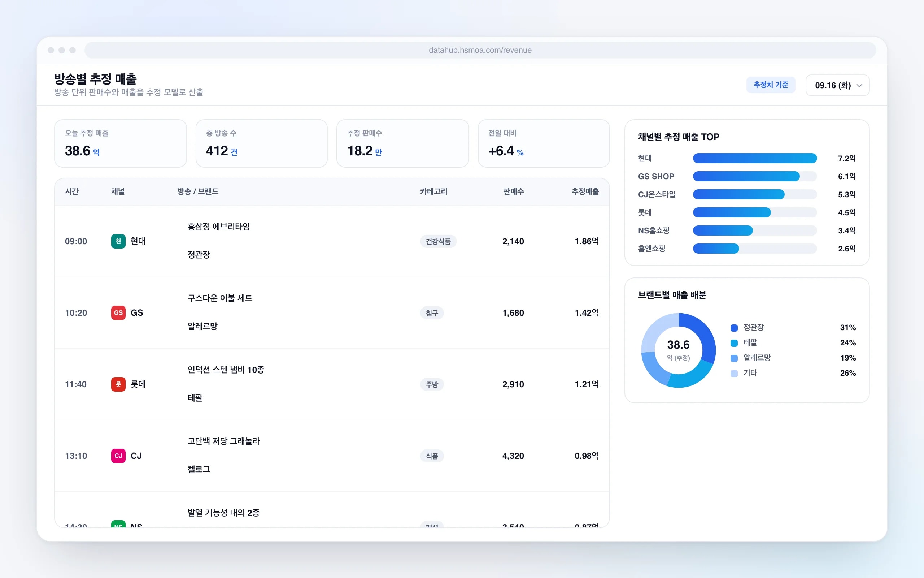Click the 방송 / 브랜드 column header
The height and width of the screenshot is (578, 924).
(x=198, y=191)
